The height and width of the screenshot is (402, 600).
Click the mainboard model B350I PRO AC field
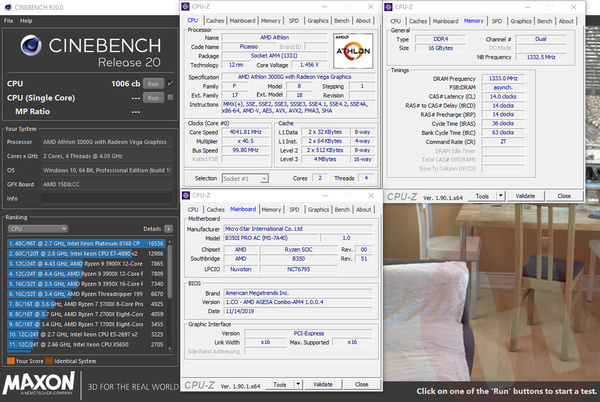pos(270,238)
